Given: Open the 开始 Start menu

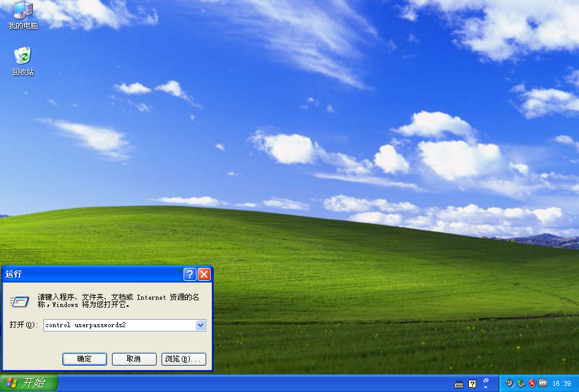Looking at the screenshot, I should [28, 383].
